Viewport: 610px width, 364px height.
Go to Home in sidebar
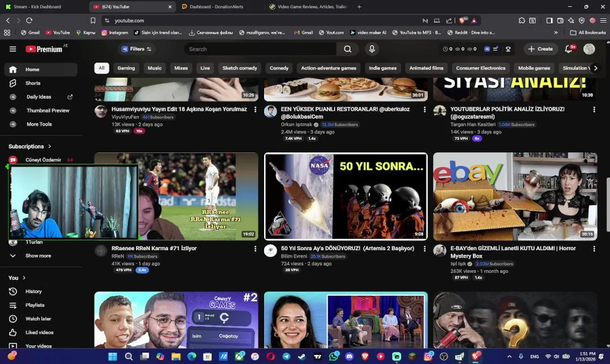pos(40,69)
